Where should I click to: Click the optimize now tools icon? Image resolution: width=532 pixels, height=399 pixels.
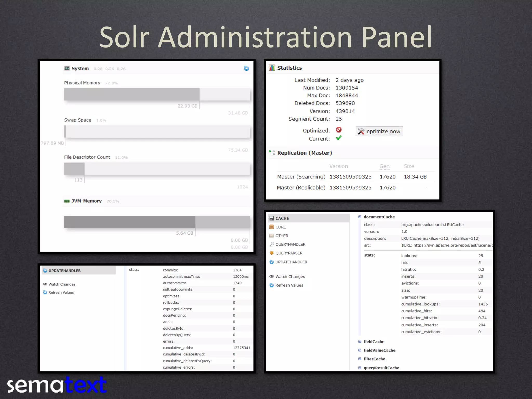361,131
